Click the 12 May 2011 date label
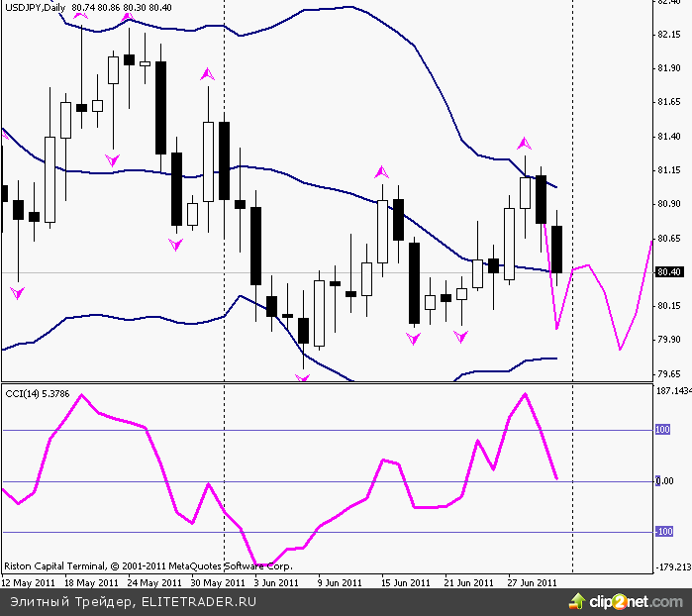This screenshot has width=692, height=616. point(29,582)
